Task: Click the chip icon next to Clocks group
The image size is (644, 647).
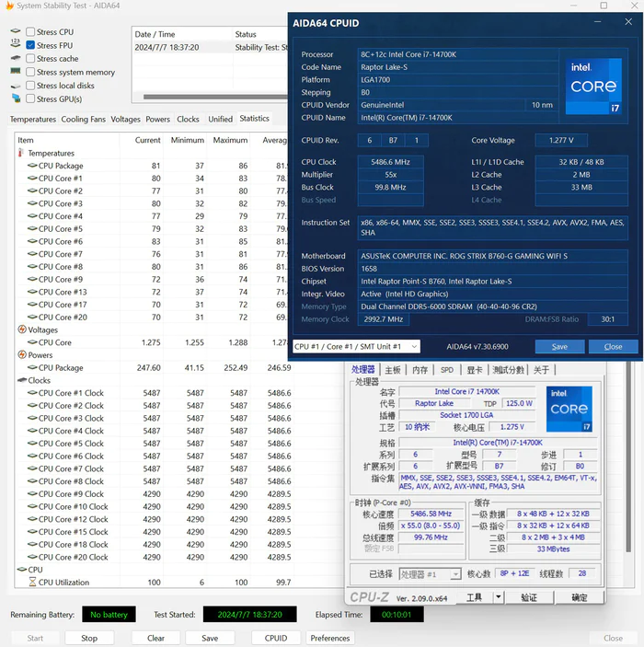Action: (x=22, y=379)
